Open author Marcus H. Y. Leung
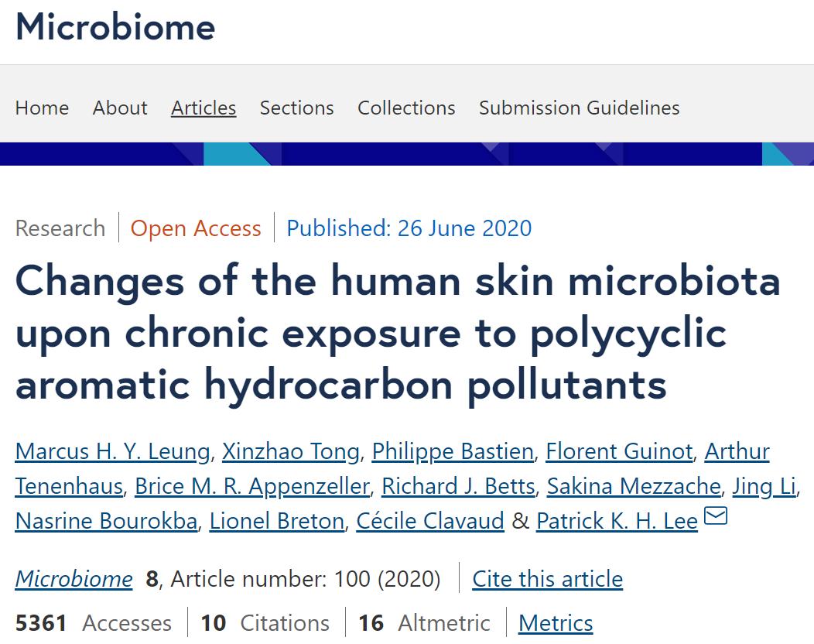Image resolution: width=814 pixels, height=644 pixels. pos(113,451)
